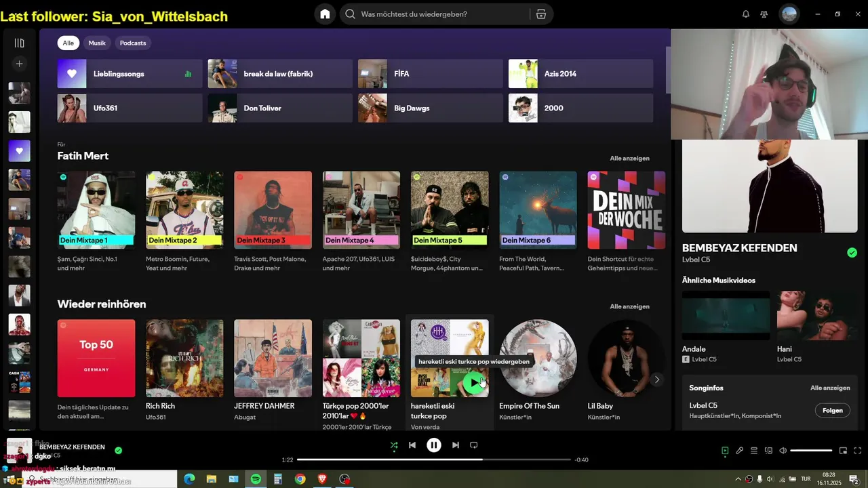Open Dein Mixtape 3 cover

click(273, 210)
